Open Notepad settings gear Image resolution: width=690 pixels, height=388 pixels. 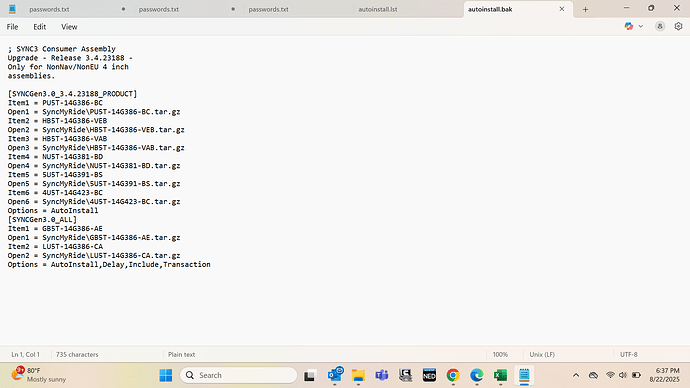678,26
